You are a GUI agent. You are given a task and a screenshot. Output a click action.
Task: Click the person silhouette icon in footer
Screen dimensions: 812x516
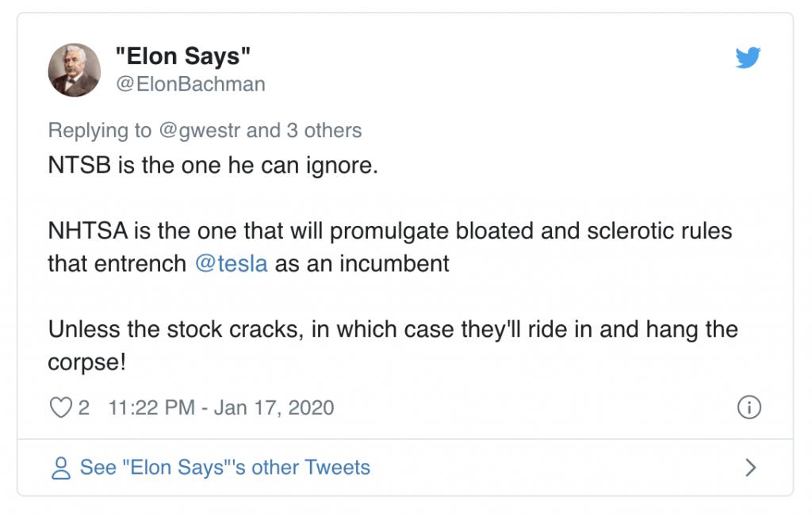point(60,468)
